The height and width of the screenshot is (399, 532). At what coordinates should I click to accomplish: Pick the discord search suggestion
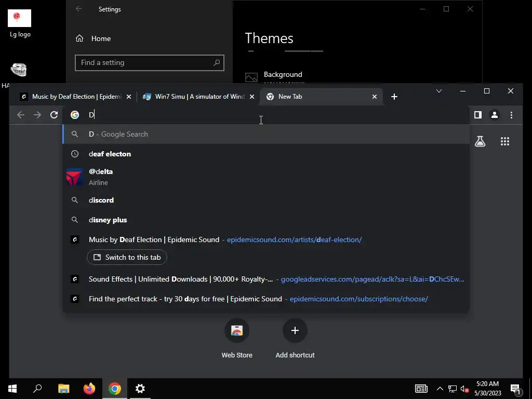point(266,200)
